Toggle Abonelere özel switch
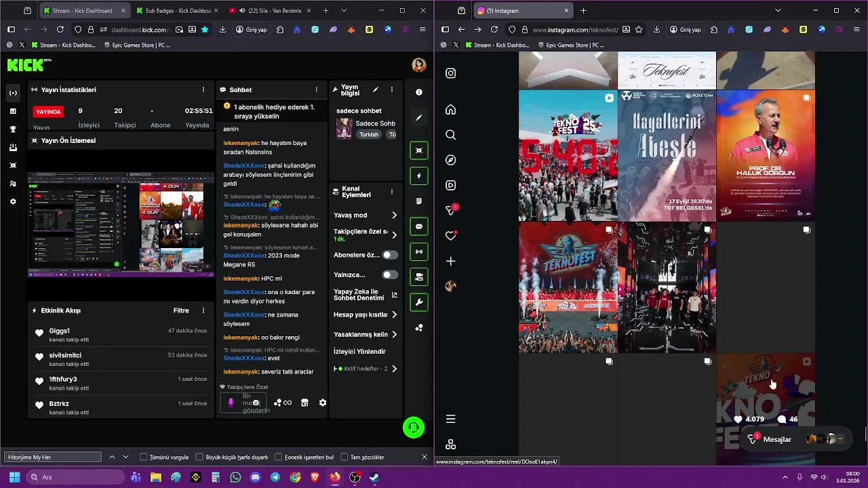Image resolution: width=868 pixels, height=488 pixels. [390, 255]
